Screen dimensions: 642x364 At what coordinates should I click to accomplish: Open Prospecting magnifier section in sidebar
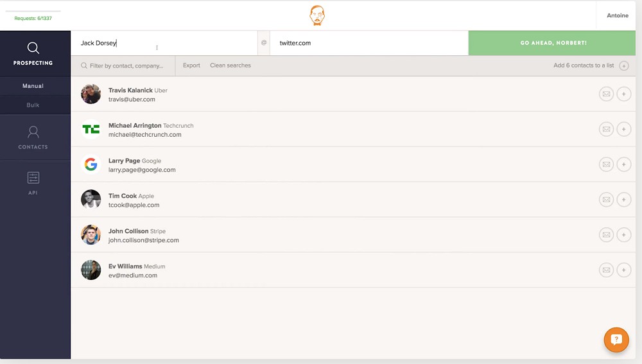coord(33,48)
